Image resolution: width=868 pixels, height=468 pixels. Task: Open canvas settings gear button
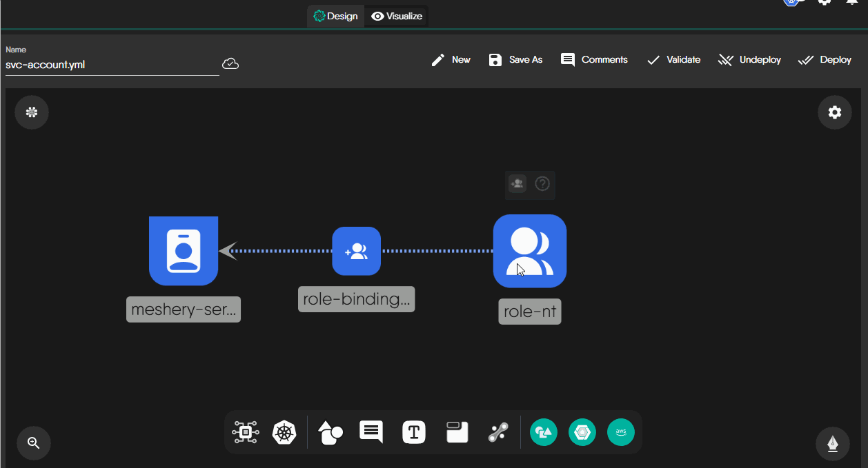[x=834, y=112]
